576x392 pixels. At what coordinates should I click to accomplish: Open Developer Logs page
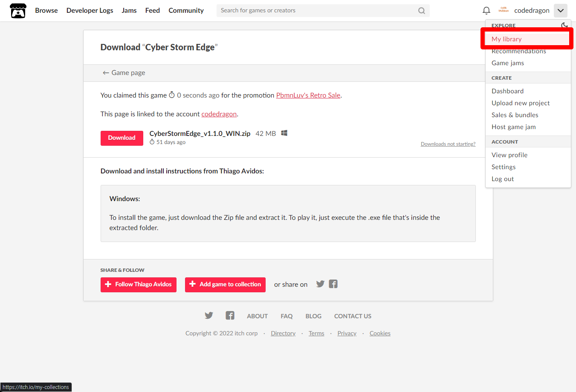coord(90,10)
